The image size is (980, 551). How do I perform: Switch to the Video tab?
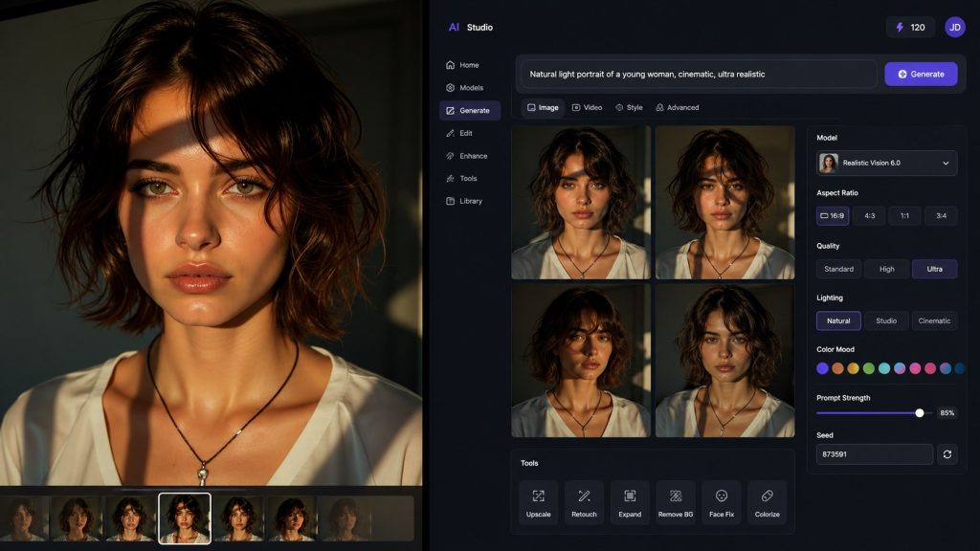coord(587,107)
